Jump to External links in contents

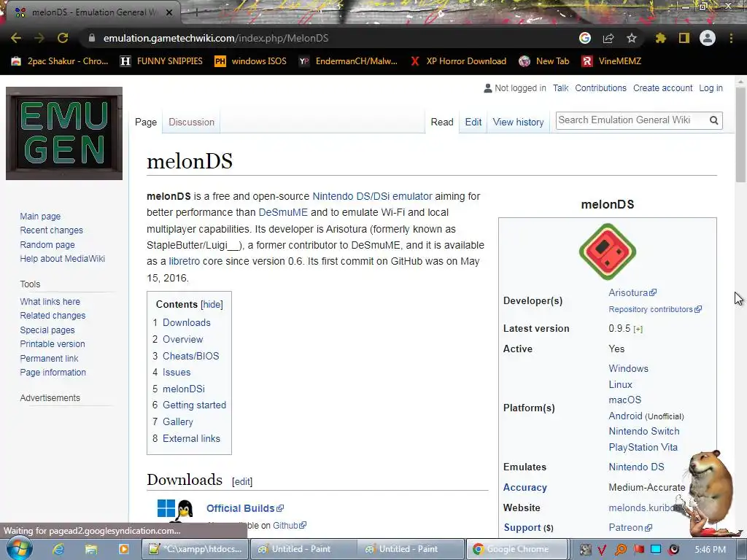point(191,438)
